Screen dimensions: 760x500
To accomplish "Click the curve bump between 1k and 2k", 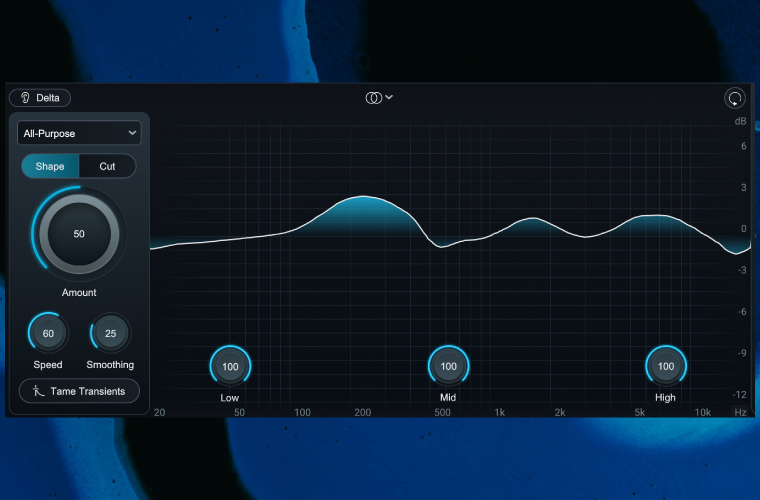I will pyautogui.click(x=531, y=218).
